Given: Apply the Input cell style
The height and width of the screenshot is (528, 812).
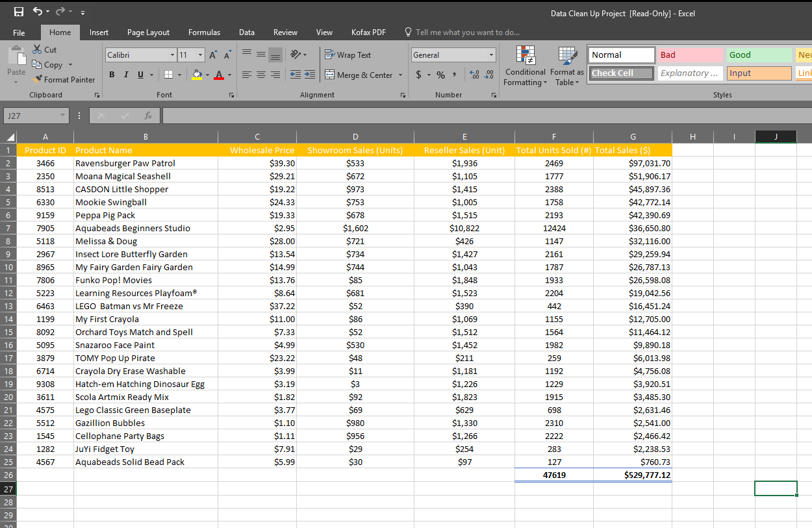Looking at the screenshot, I should [x=759, y=73].
